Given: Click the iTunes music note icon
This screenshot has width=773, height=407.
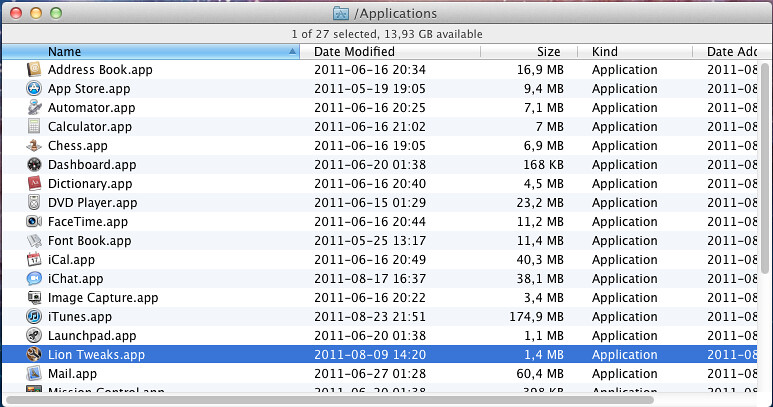Looking at the screenshot, I should 34,316.
